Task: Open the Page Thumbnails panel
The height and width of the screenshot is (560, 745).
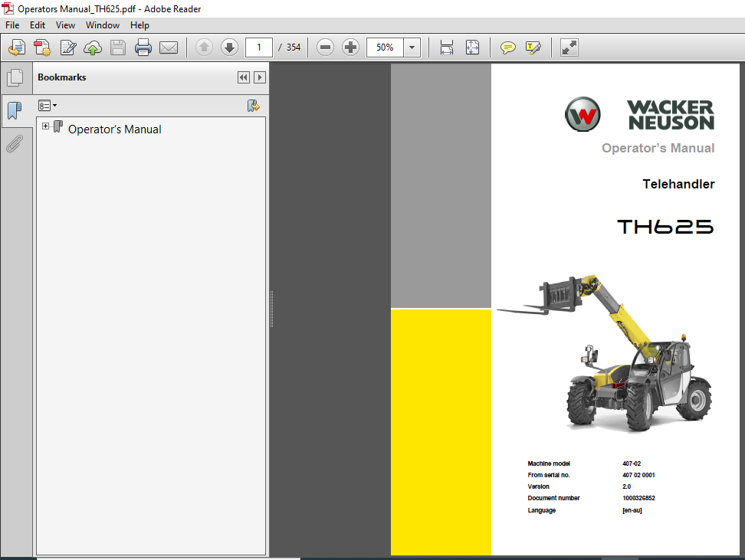Action: coord(15,78)
